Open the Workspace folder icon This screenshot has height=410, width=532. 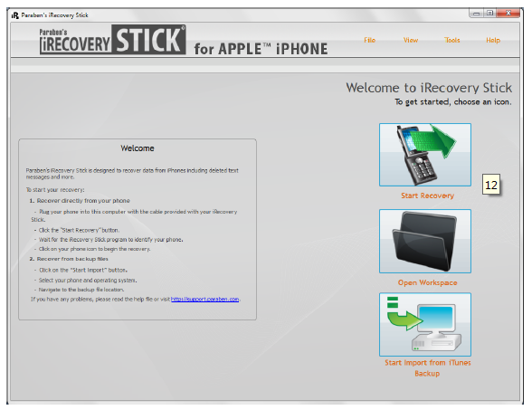(425, 241)
